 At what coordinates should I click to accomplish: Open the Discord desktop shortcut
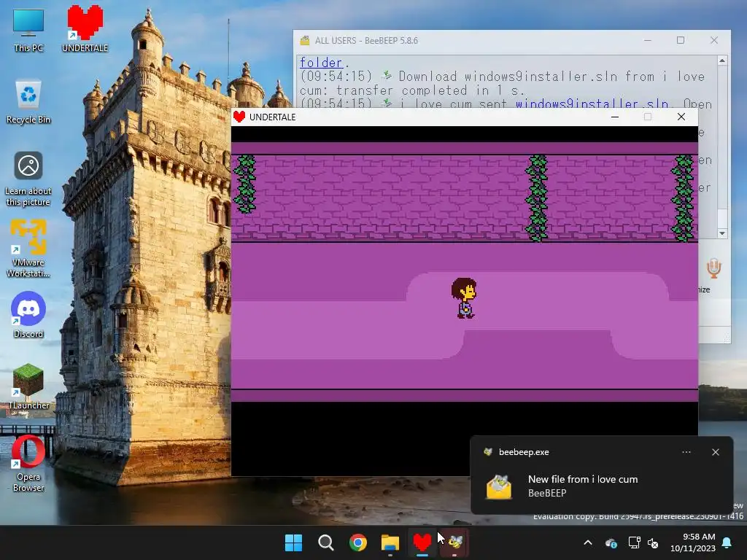point(28,315)
